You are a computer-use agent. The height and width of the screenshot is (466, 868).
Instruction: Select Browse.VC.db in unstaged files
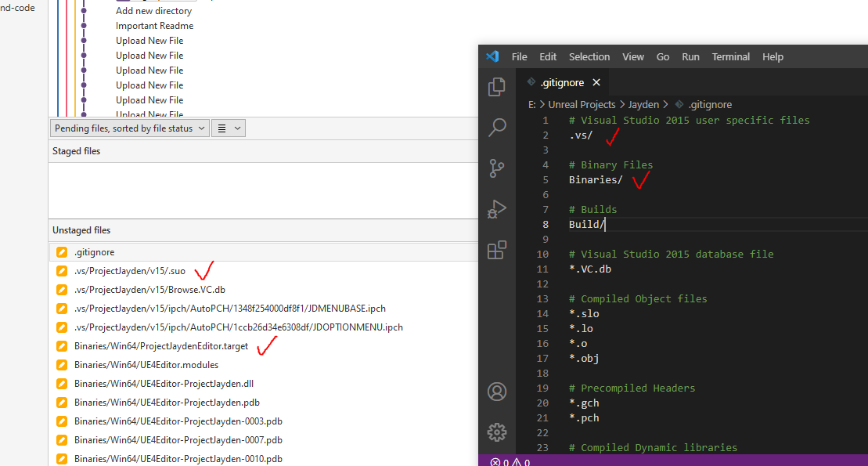[x=149, y=290]
